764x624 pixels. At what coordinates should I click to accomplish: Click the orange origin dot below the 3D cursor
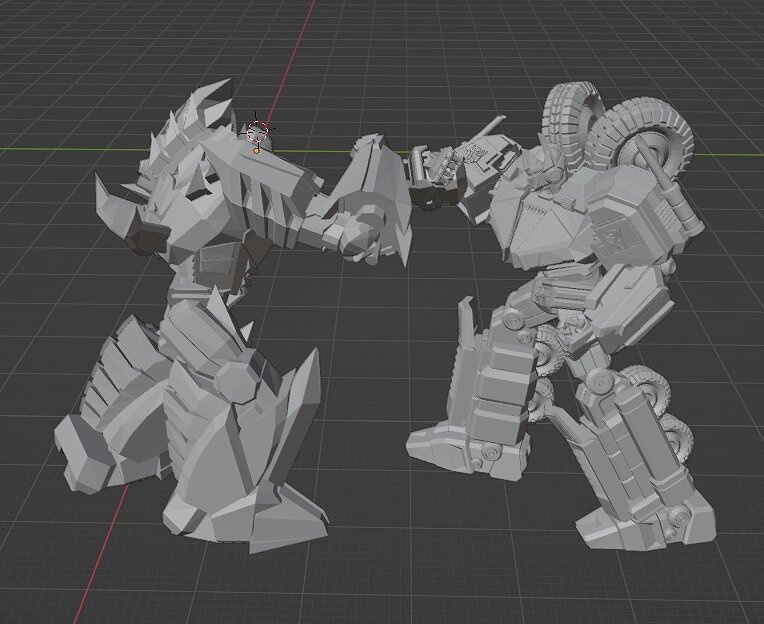click(256, 151)
